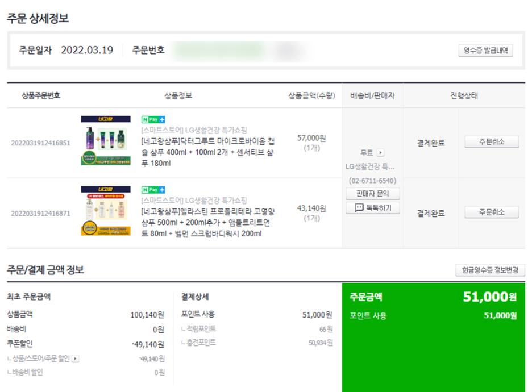Click 현금영수증 정보변경 button
The width and height of the screenshot is (532, 392).
click(490, 270)
